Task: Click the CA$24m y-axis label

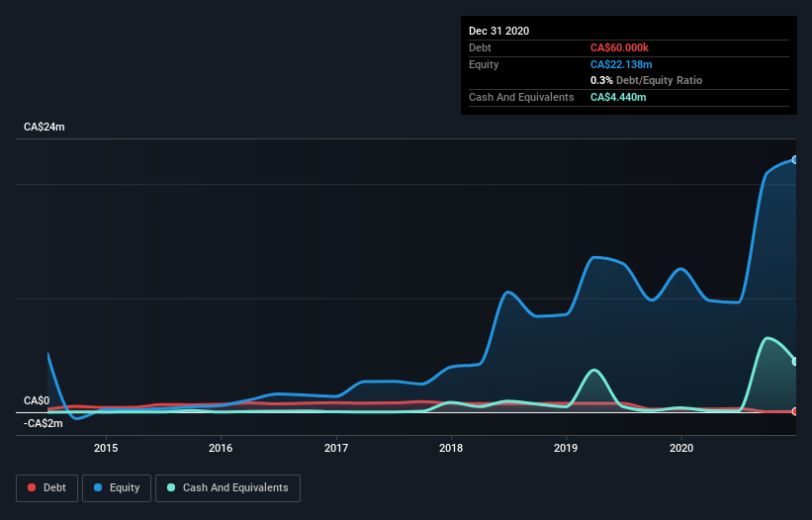Action: (45, 127)
